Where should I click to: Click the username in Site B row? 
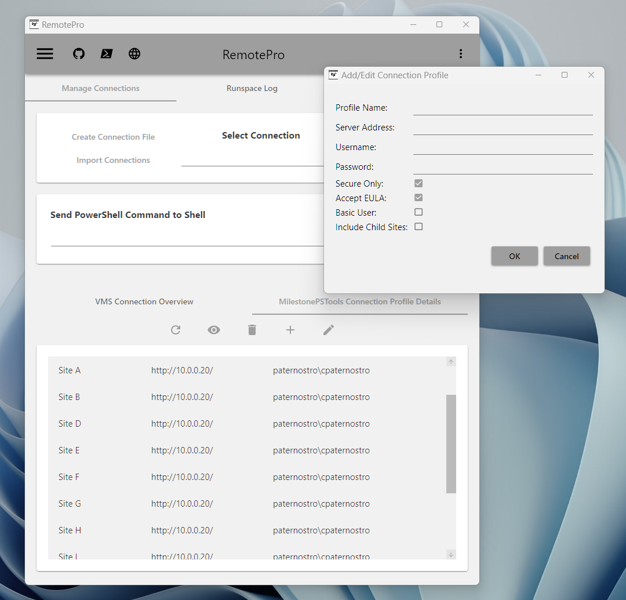(321, 397)
